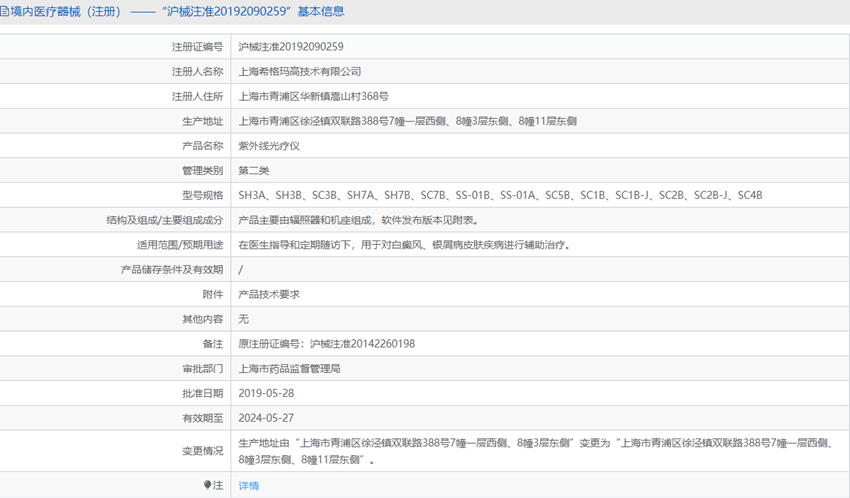The height and width of the screenshot is (498, 850).
Task: Click the 变更情况 row label
Action: [x=202, y=451]
